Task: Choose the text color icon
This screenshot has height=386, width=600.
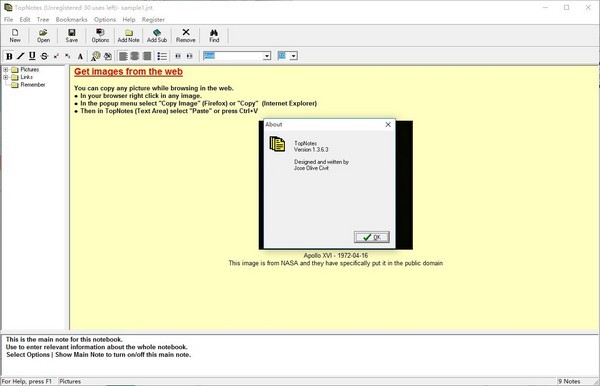Action: point(96,56)
